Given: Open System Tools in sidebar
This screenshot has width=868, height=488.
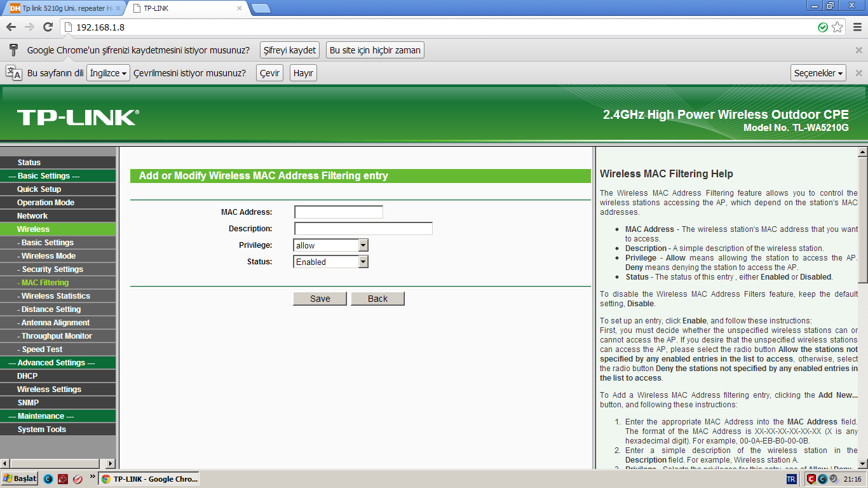Looking at the screenshot, I should 58,430.
